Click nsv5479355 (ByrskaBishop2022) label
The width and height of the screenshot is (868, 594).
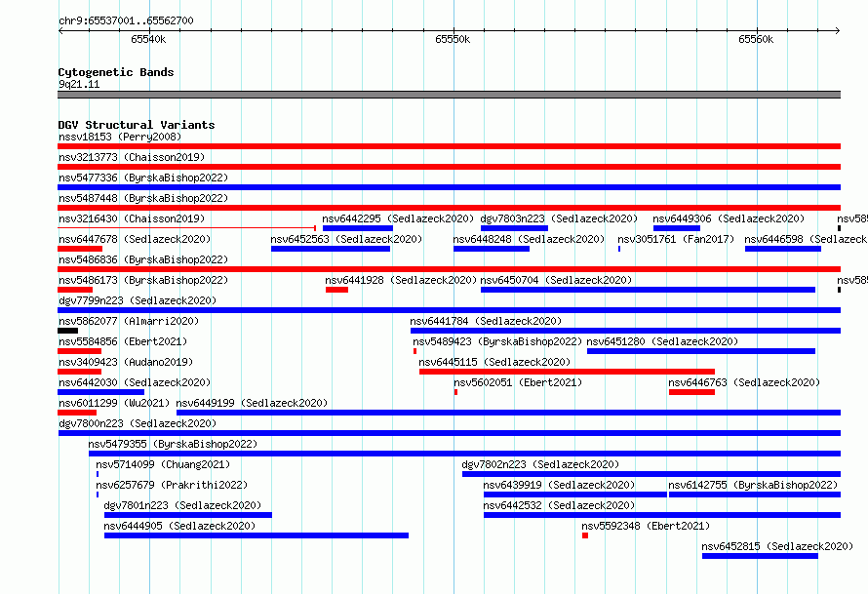(x=173, y=444)
